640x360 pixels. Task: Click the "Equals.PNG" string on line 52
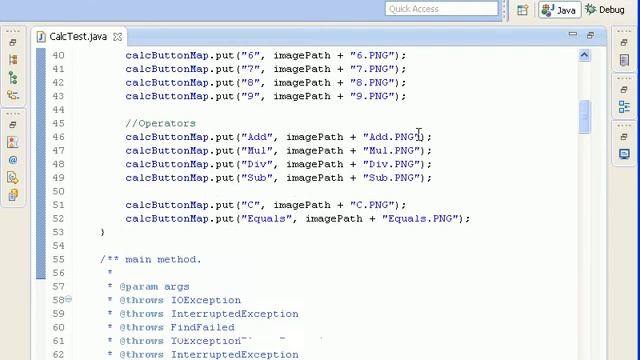click(x=420, y=218)
